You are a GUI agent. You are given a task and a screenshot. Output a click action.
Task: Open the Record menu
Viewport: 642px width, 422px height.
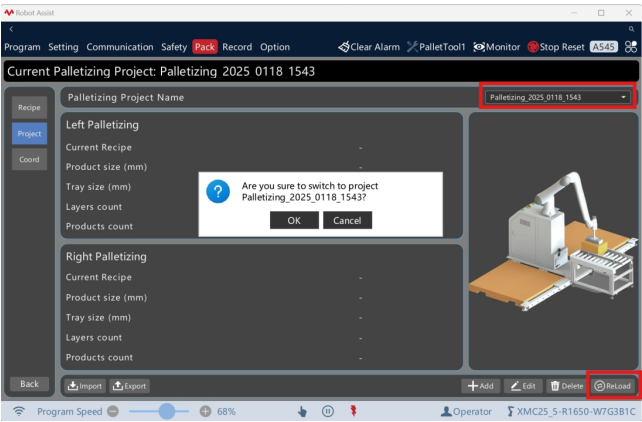[x=237, y=47]
